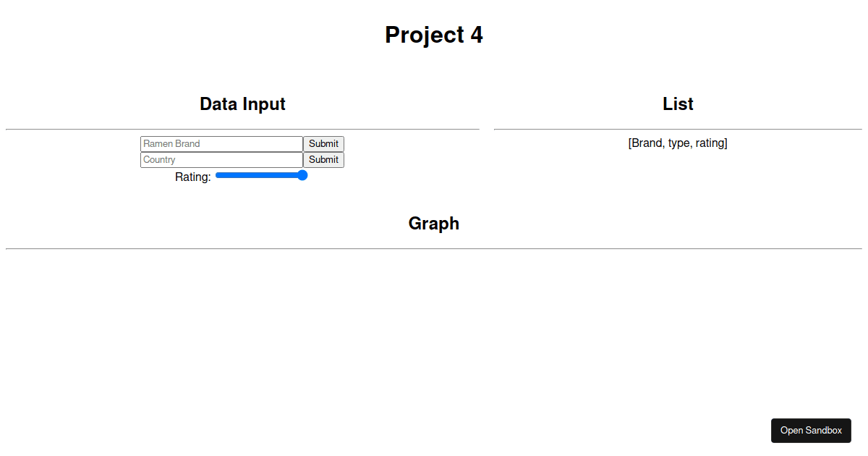Select the Data Input section heading
The image size is (868, 456).
coord(242,104)
